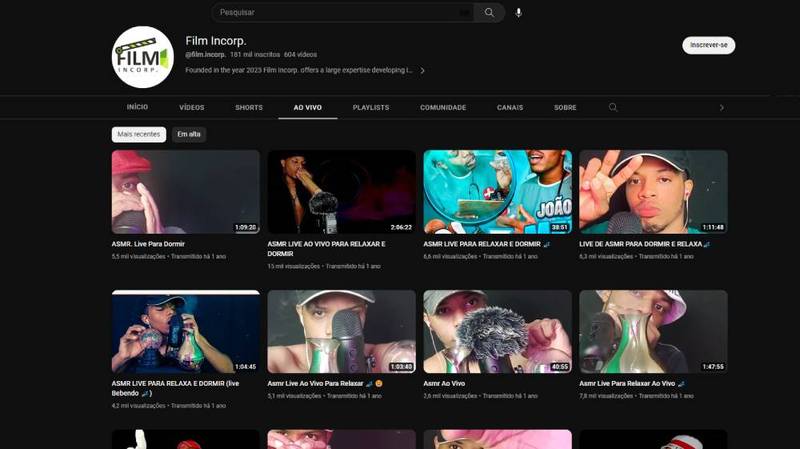
Task: Open thumbnail with 1:47:55 duration
Action: (653, 332)
